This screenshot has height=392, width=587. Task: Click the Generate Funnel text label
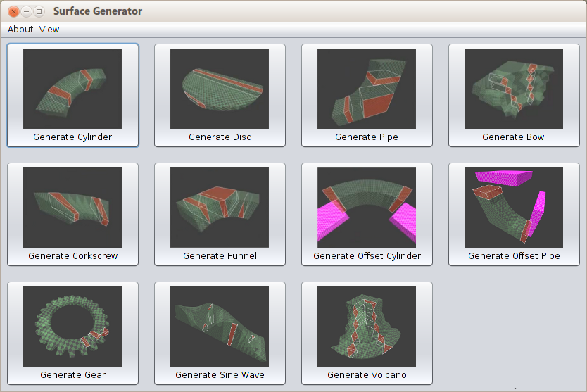click(220, 256)
